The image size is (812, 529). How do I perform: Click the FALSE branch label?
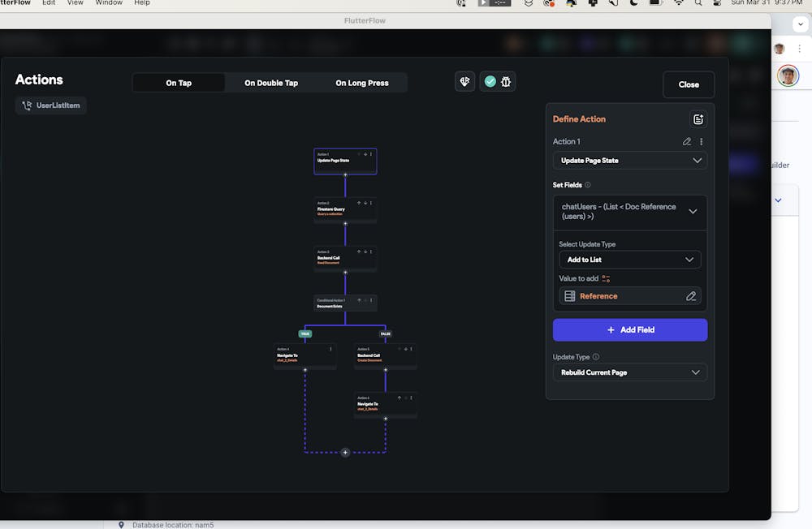tap(385, 333)
